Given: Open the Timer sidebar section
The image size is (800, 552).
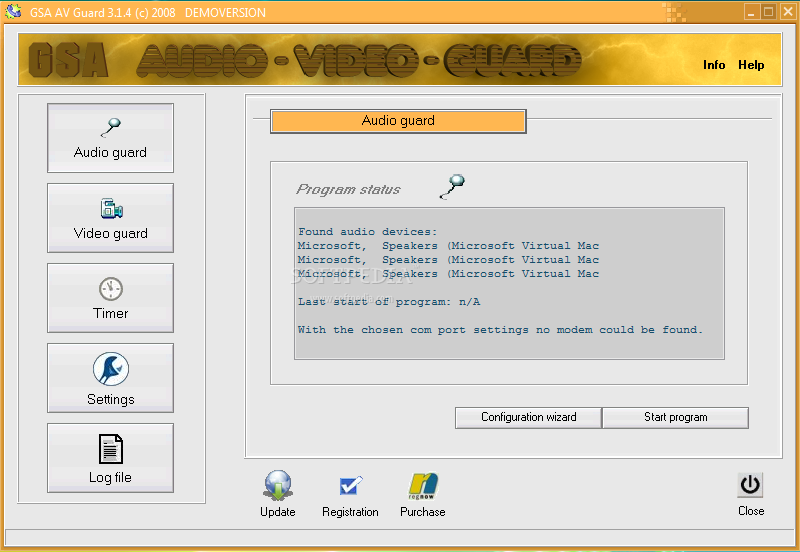Looking at the screenshot, I should pyautogui.click(x=110, y=298).
